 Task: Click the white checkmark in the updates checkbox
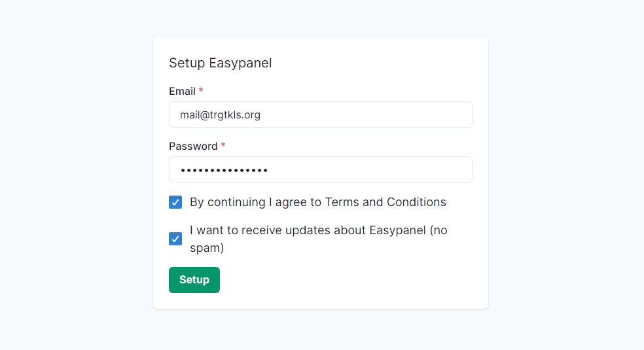pos(175,239)
